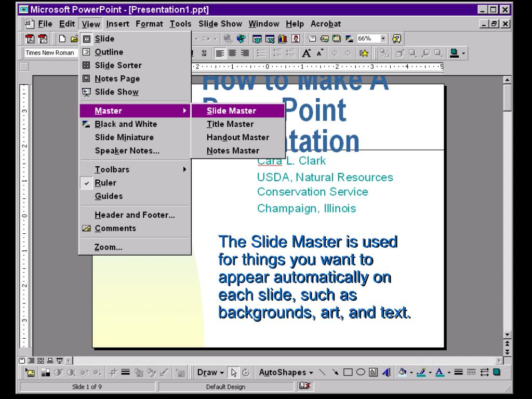The width and height of the screenshot is (532, 399).
Task: Click the slide subtitle text Champaign, Illinois
Action: point(307,208)
